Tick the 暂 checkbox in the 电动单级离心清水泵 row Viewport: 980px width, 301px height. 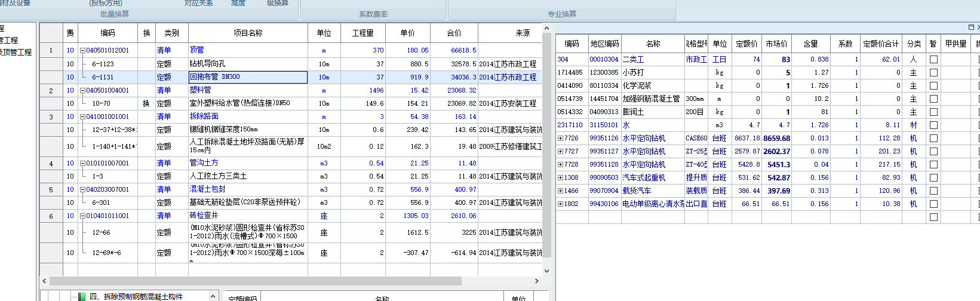[x=933, y=204]
